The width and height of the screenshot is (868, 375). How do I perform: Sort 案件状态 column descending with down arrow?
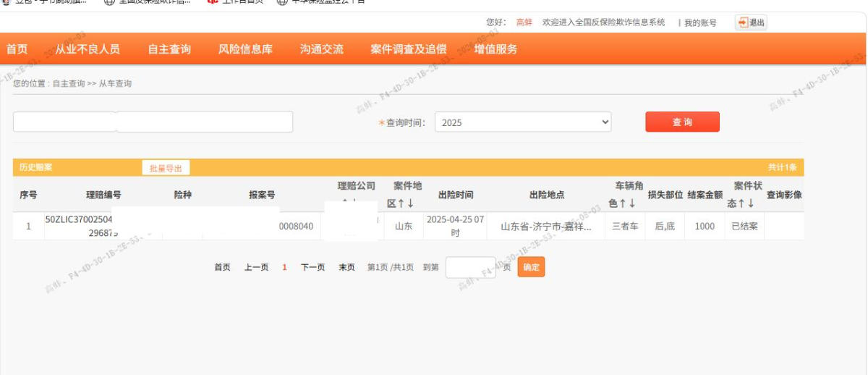click(x=751, y=203)
